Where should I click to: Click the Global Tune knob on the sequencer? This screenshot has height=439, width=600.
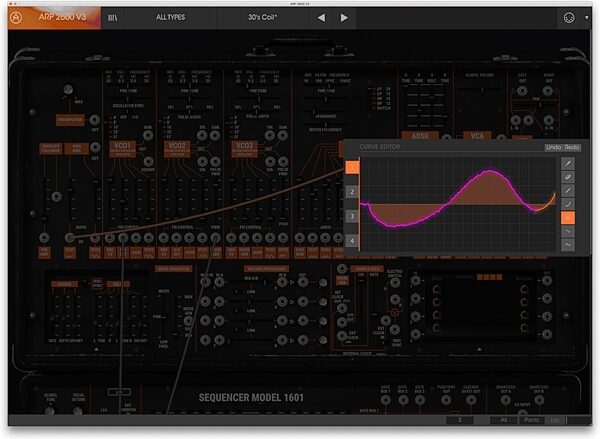(x=50, y=411)
